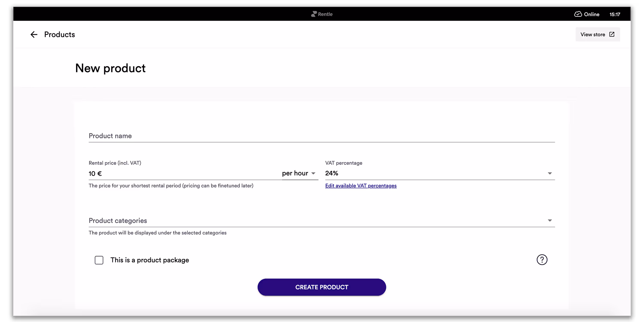Image resolution: width=644 pixels, height=322 pixels.
Task: Click the Online cloud status icon
Action: click(578, 14)
